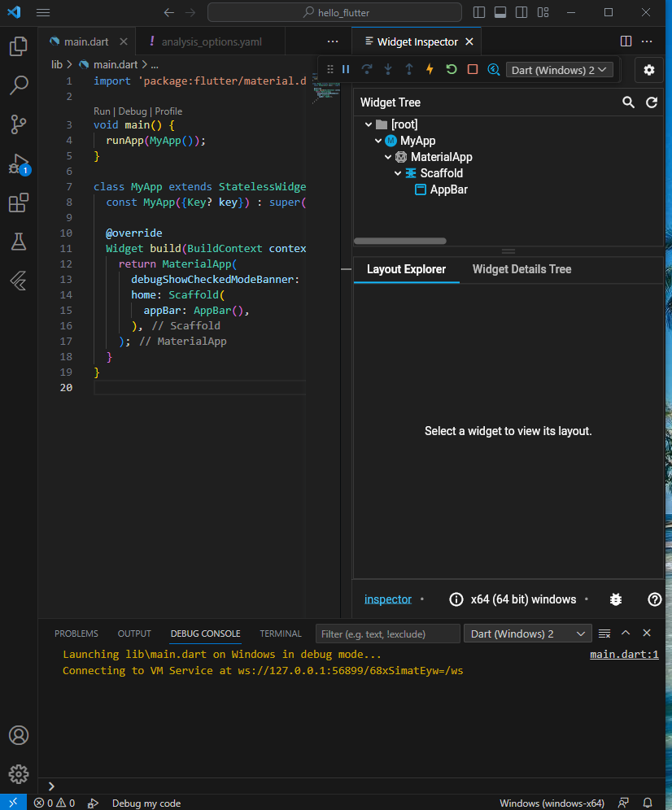Image resolution: width=672 pixels, height=810 pixels.
Task: Click Run CodeLens above main
Action: [102, 111]
